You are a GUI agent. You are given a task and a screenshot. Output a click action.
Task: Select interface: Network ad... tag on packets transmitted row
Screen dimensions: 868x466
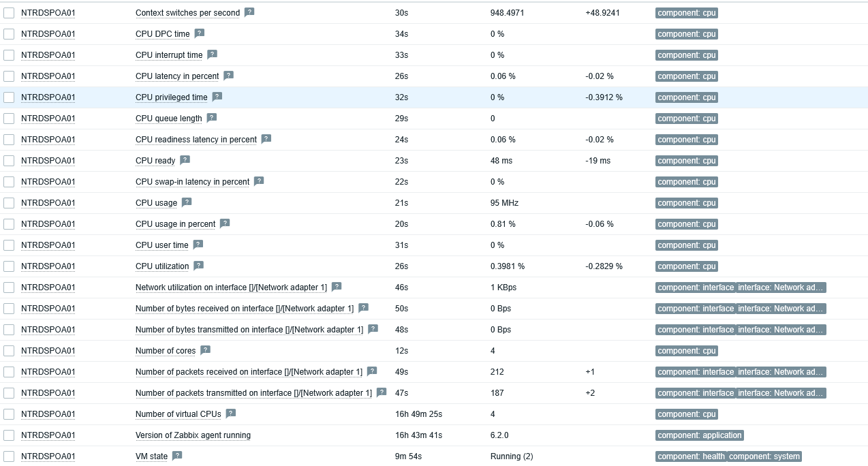pyautogui.click(x=781, y=393)
